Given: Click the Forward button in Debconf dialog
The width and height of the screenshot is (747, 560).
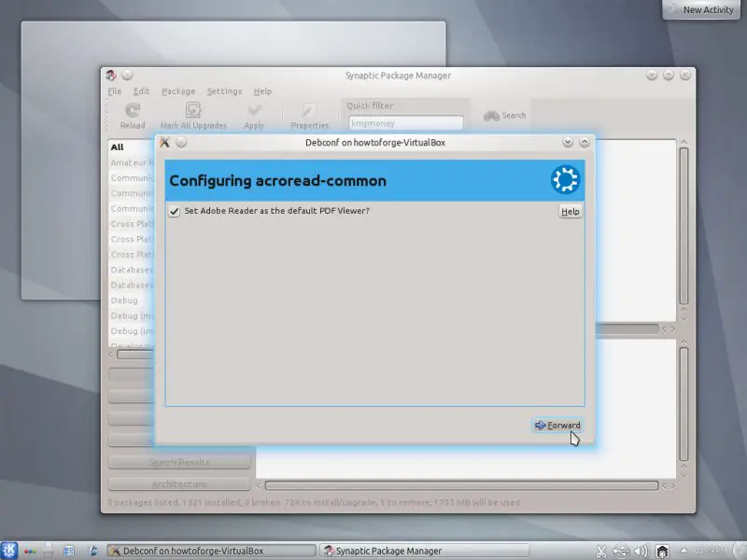Looking at the screenshot, I should 557,425.
